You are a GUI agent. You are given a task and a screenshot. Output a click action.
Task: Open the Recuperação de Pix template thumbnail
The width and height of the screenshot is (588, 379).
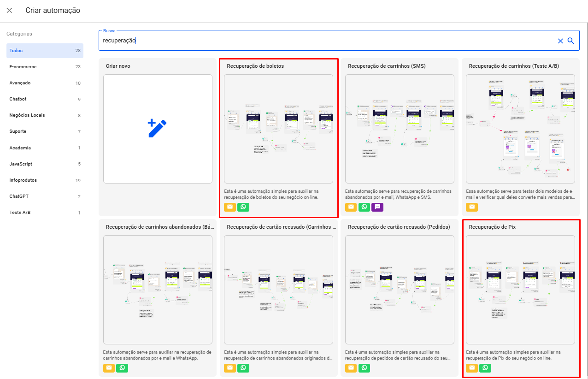tap(520, 290)
